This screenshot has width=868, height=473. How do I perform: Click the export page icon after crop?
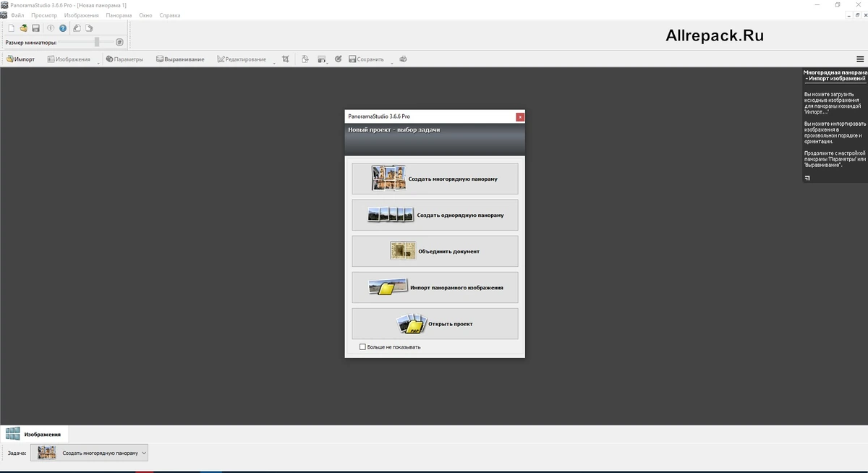pos(305,59)
